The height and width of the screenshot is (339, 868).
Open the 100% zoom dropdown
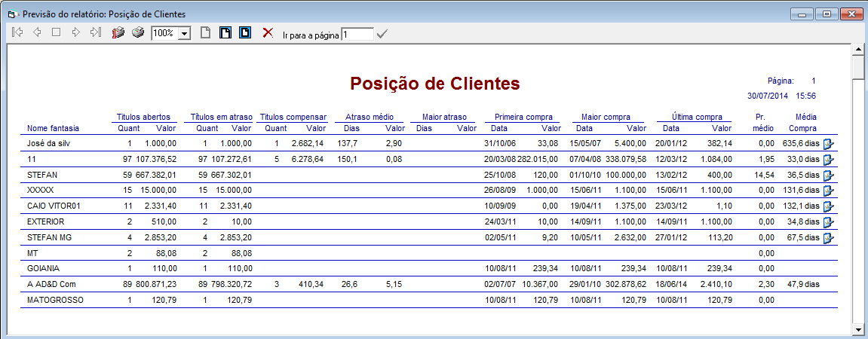[x=184, y=34]
